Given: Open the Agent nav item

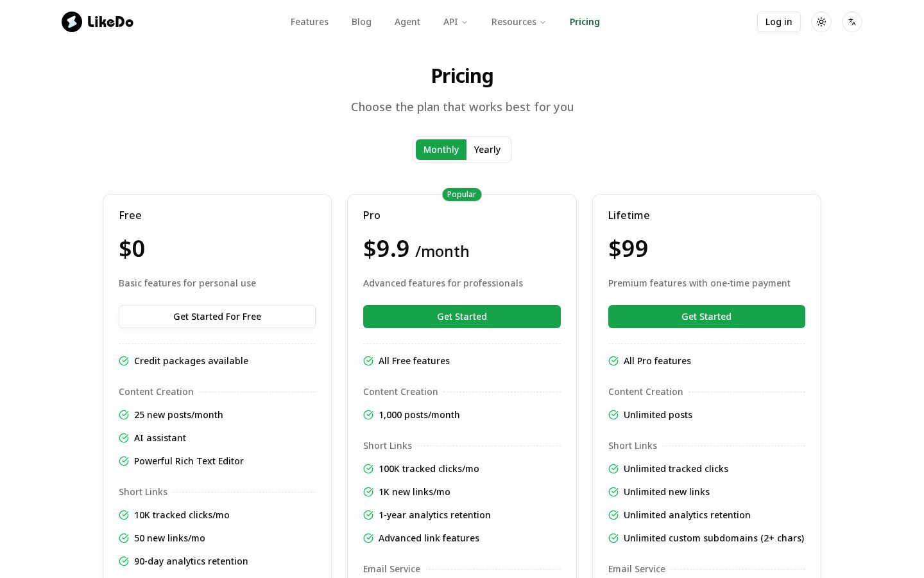Looking at the screenshot, I should [x=407, y=22].
